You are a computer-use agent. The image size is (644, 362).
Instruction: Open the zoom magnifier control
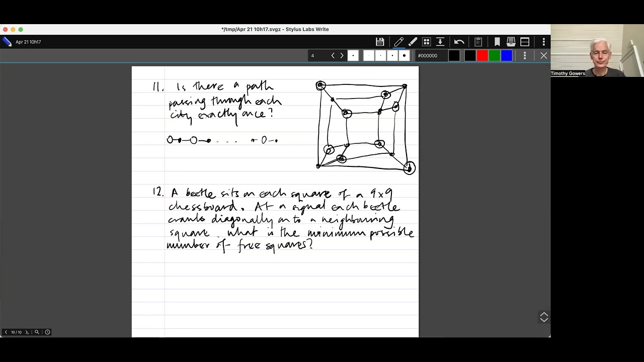[37, 332]
